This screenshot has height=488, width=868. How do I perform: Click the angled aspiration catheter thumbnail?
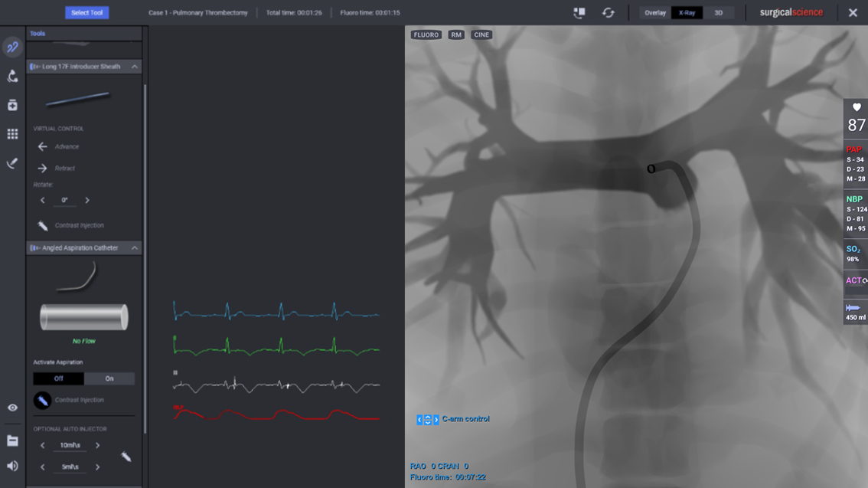[x=77, y=276]
